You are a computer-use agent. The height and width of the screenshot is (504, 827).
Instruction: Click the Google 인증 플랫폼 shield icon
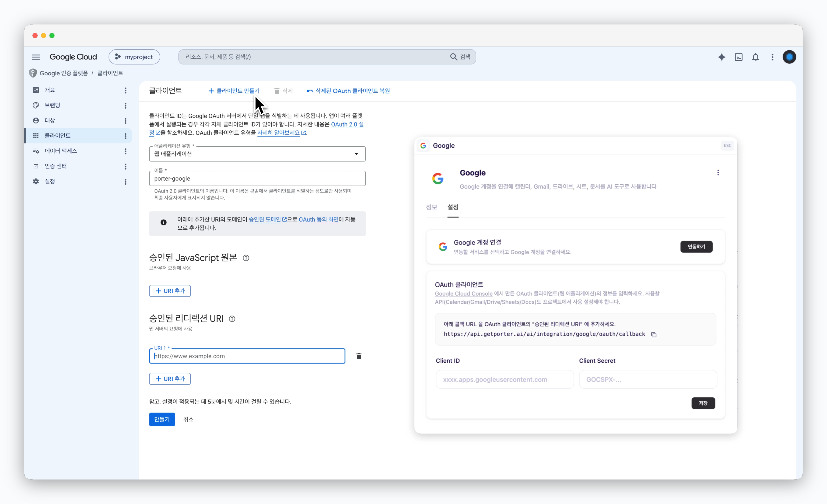pos(33,73)
